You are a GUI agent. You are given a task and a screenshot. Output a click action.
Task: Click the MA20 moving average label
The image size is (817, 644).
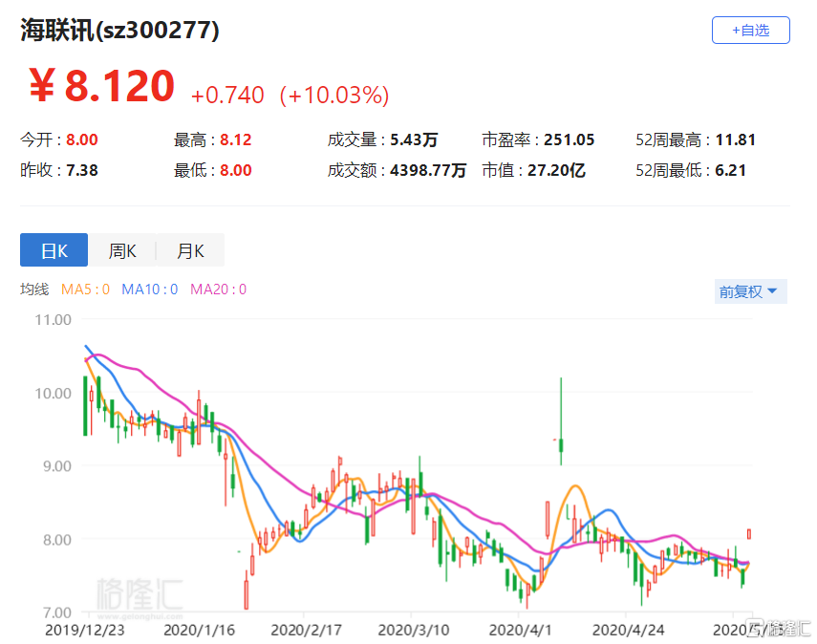[x=218, y=290]
